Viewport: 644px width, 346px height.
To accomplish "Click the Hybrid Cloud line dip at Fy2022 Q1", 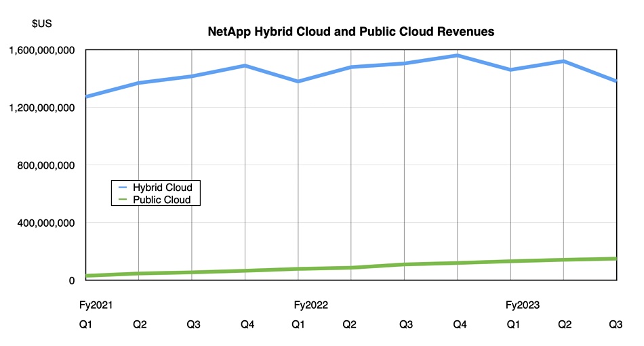I will point(298,82).
